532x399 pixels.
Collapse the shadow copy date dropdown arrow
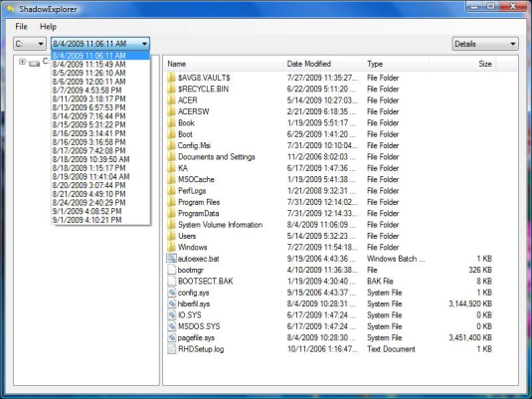click(144, 44)
